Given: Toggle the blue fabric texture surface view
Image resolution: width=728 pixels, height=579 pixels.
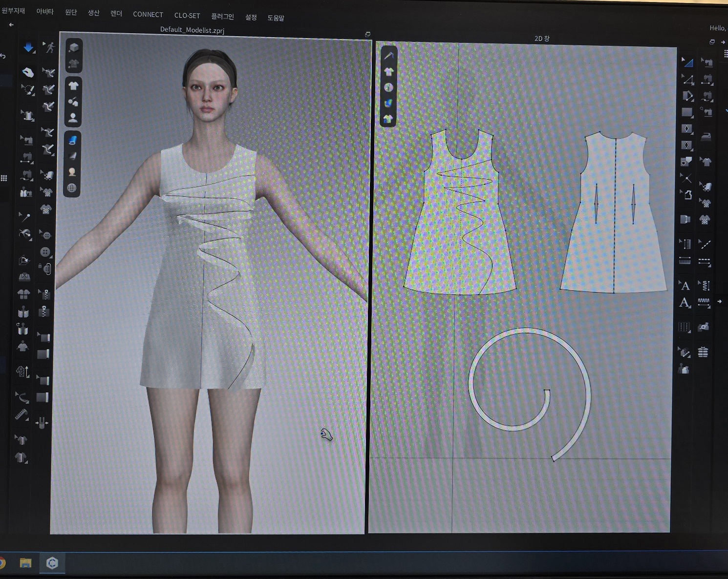Looking at the screenshot, I should [x=72, y=140].
